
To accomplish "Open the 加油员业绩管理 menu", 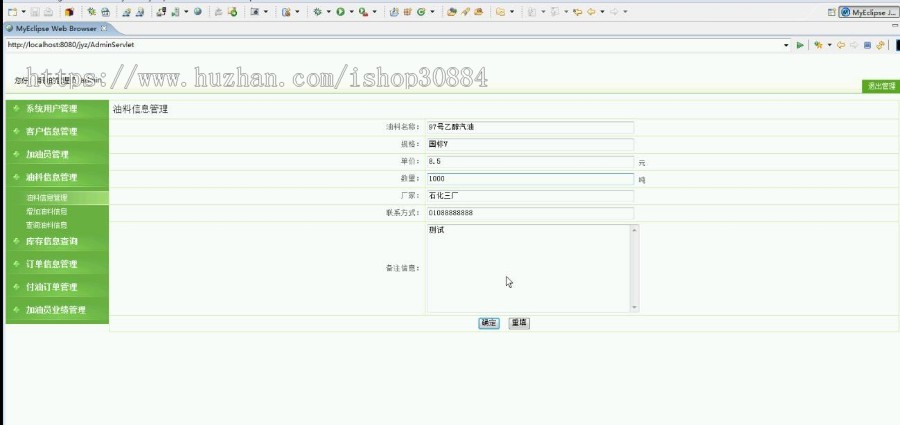I will 57,310.
